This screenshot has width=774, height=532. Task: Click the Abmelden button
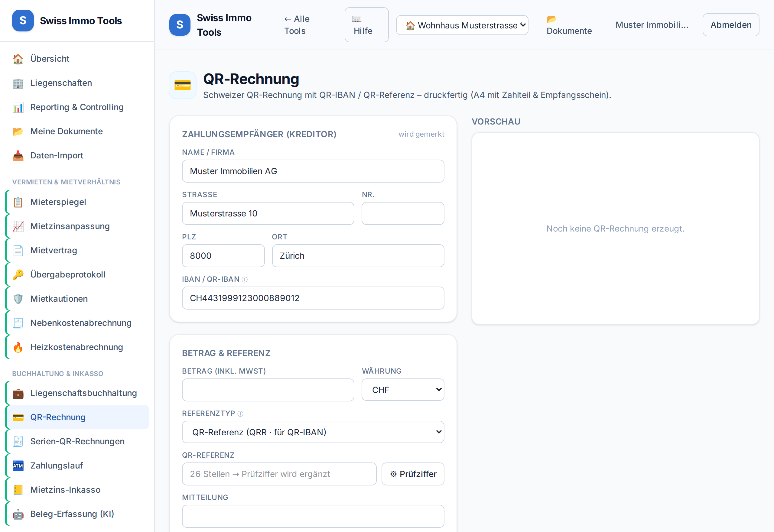pos(731,25)
